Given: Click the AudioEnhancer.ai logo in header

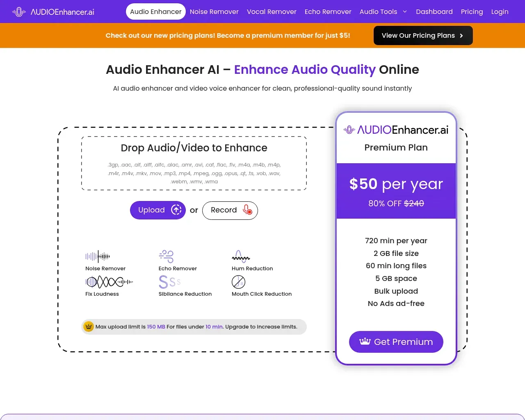Looking at the screenshot, I should (53, 12).
